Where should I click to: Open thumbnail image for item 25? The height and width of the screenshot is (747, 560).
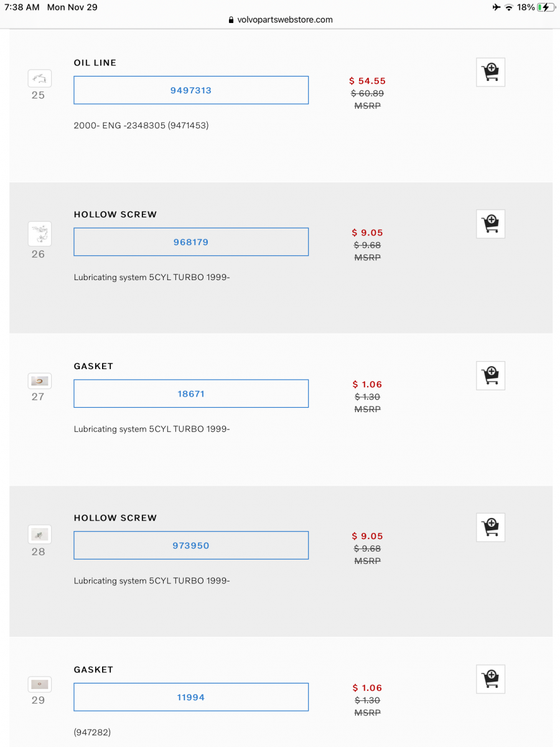(x=39, y=78)
